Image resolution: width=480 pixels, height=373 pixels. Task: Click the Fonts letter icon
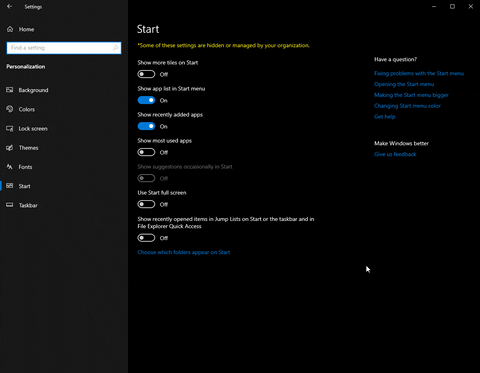(x=10, y=167)
